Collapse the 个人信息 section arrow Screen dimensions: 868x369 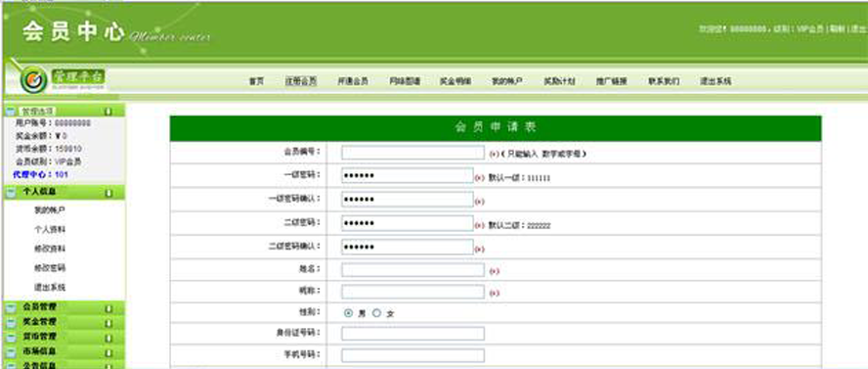tap(108, 193)
